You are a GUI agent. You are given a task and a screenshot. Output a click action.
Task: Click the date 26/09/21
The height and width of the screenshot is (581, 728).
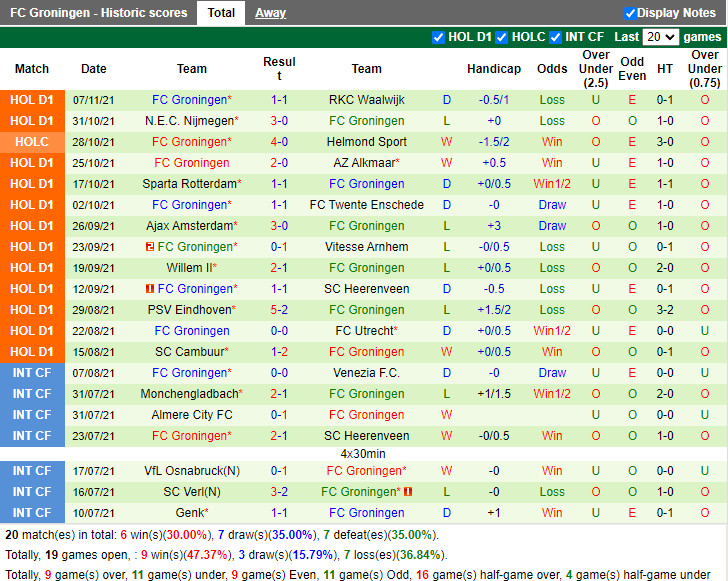click(93, 226)
